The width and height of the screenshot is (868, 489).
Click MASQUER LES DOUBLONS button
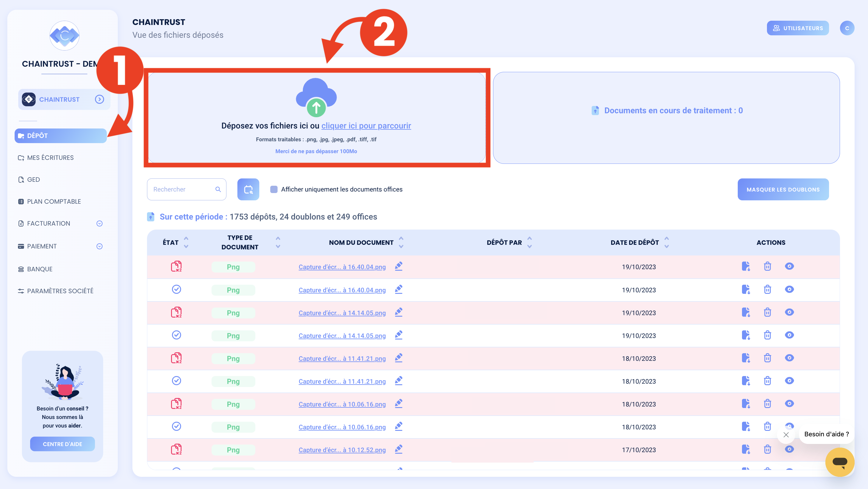[x=783, y=189]
